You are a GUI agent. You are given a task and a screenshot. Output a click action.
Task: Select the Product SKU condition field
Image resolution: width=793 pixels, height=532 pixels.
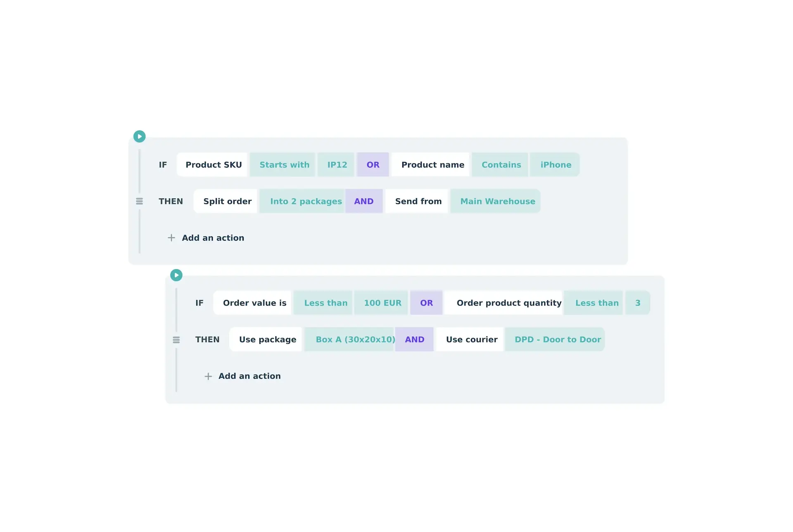(x=213, y=165)
